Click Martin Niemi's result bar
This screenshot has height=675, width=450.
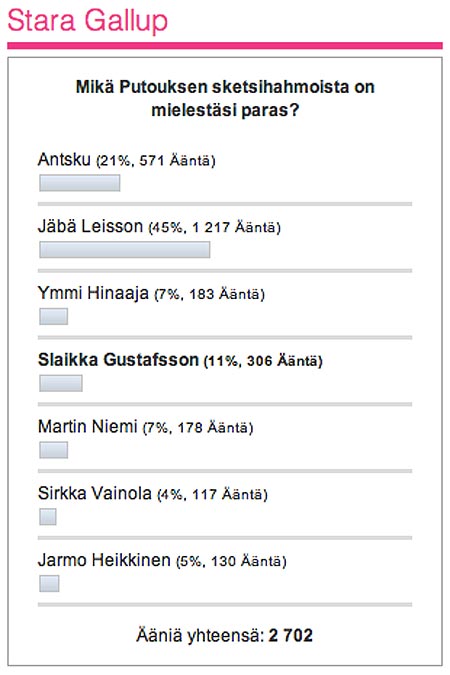coord(53,450)
